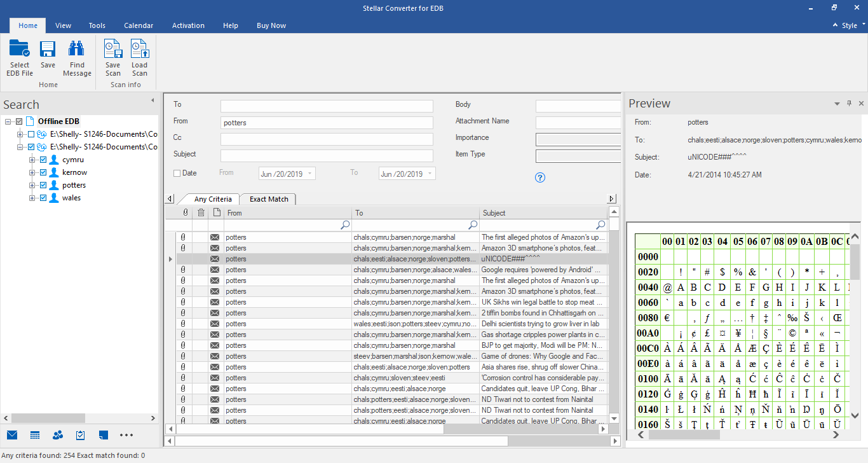Screen dimensions: 868x463
Task: Open the From date picker dropdown
Action: pos(309,174)
